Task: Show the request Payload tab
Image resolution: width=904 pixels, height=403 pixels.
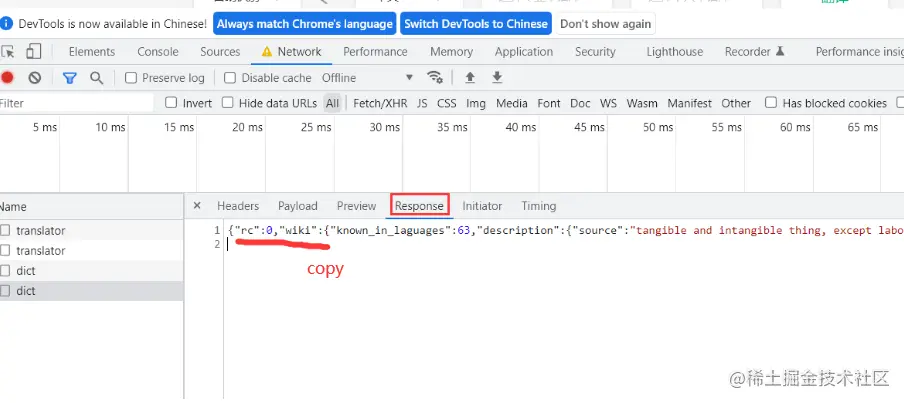Action: point(297,206)
